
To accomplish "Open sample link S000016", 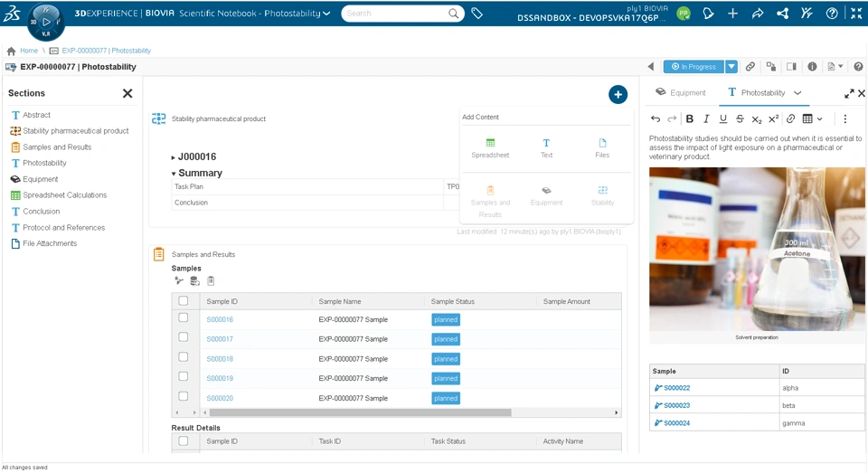I will pyautogui.click(x=220, y=319).
